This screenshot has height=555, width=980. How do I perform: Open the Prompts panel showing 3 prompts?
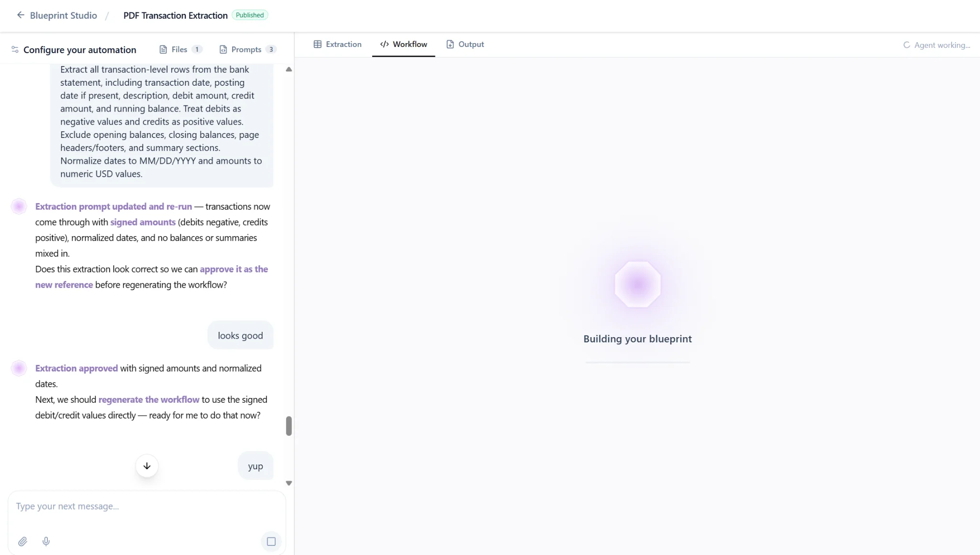(x=247, y=49)
